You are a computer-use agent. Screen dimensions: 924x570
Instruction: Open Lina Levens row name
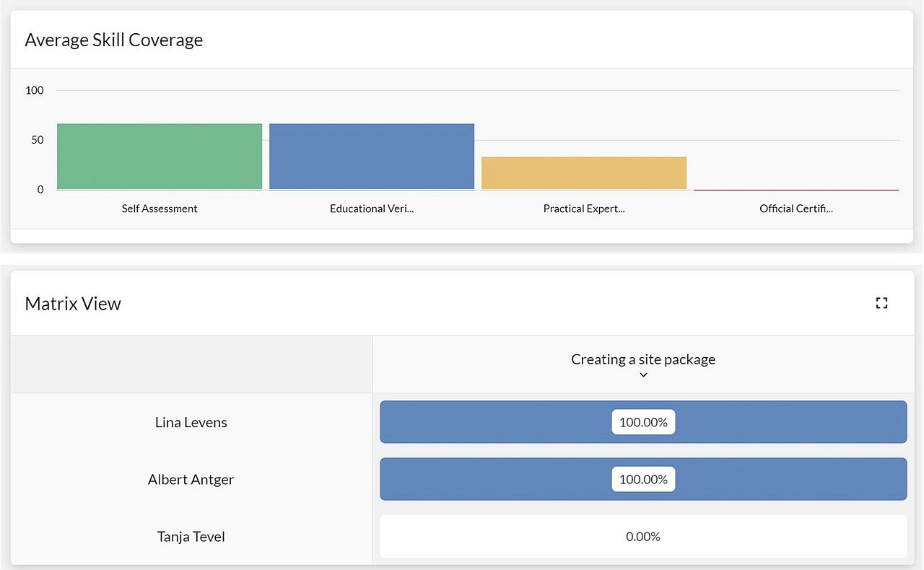[191, 422]
